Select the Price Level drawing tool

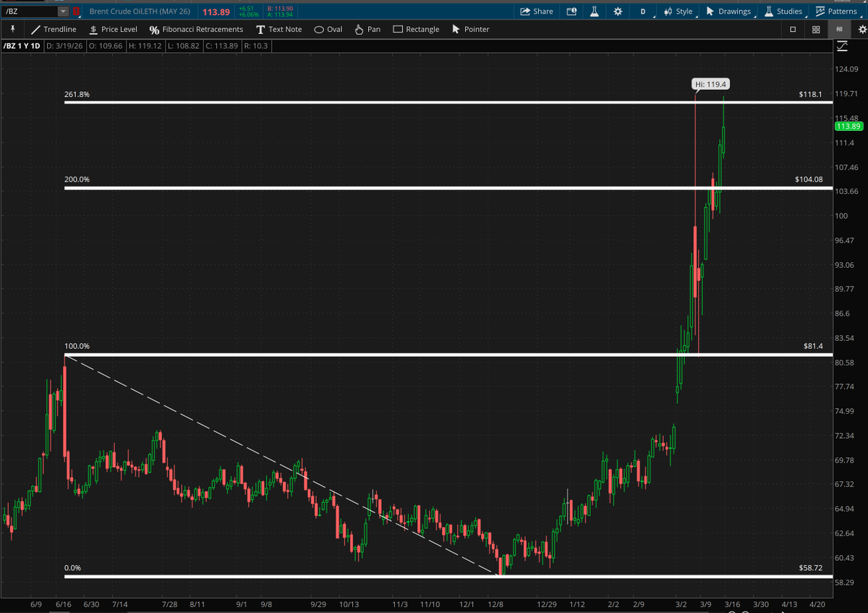point(113,30)
